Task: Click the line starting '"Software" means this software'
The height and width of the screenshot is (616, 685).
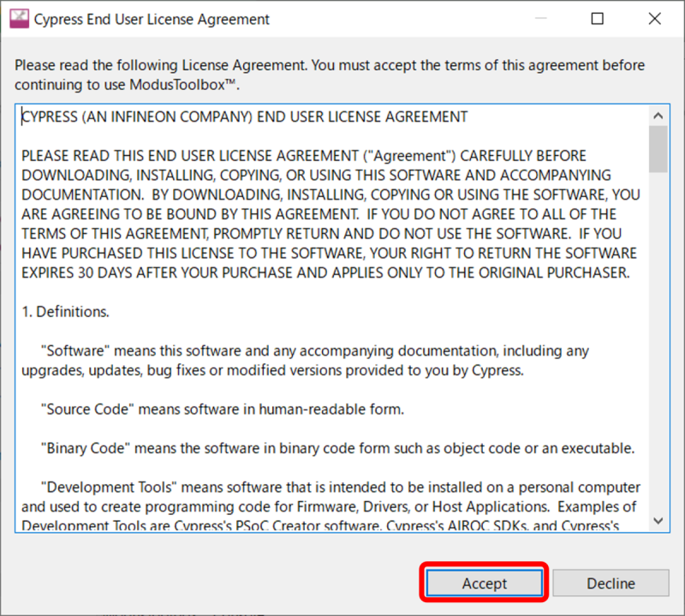Action: [314, 350]
